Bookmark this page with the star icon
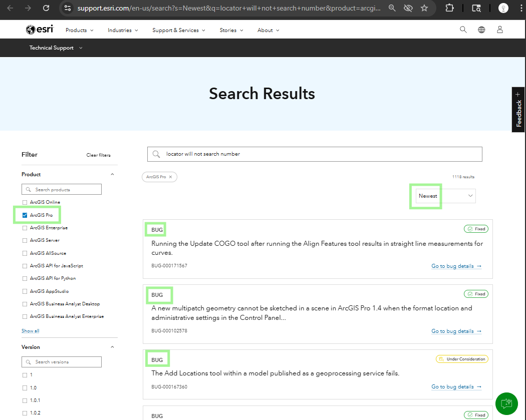526x420 pixels. pyautogui.click(x=424, y=8)
